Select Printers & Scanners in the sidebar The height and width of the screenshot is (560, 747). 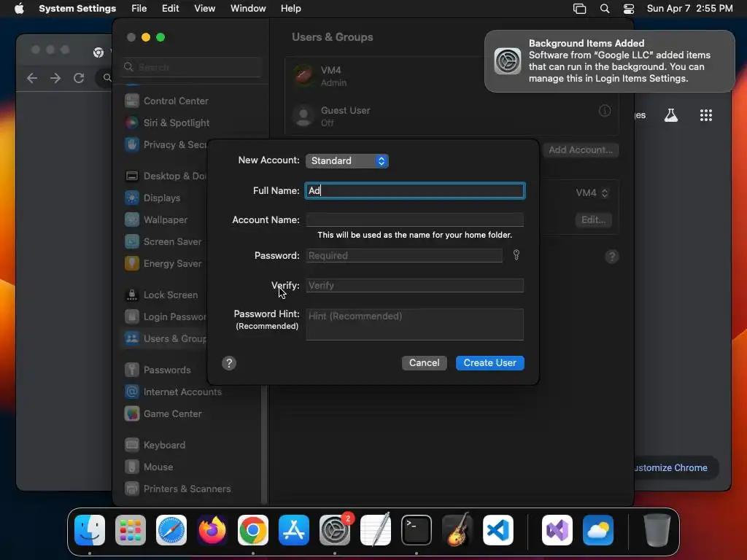point(190,489)
